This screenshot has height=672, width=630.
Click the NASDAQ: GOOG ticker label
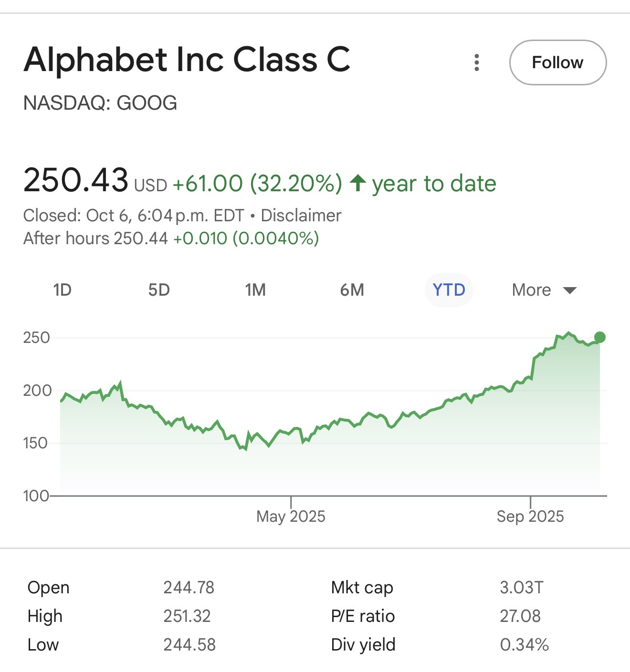pos(100,103)
